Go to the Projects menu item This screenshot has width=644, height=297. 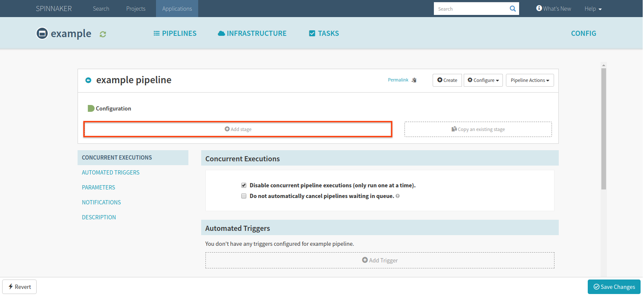[136, 9]
